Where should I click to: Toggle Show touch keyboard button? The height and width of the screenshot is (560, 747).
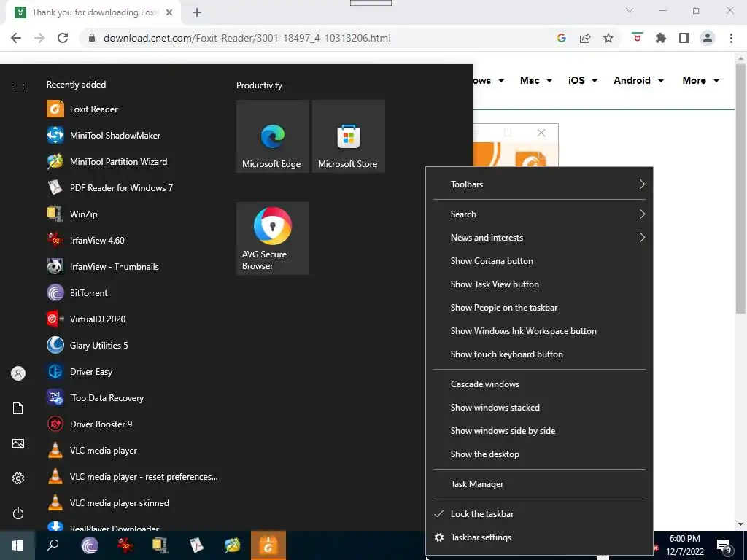pyautogui.click(x=539, y=354)
